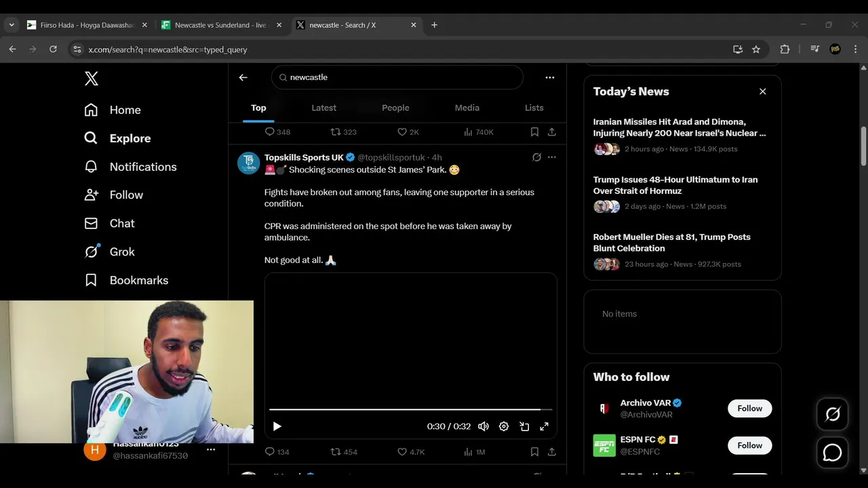
Task: Open browser extensions puzzle icon
Action: pyautogui.click(x=785, y=49)
